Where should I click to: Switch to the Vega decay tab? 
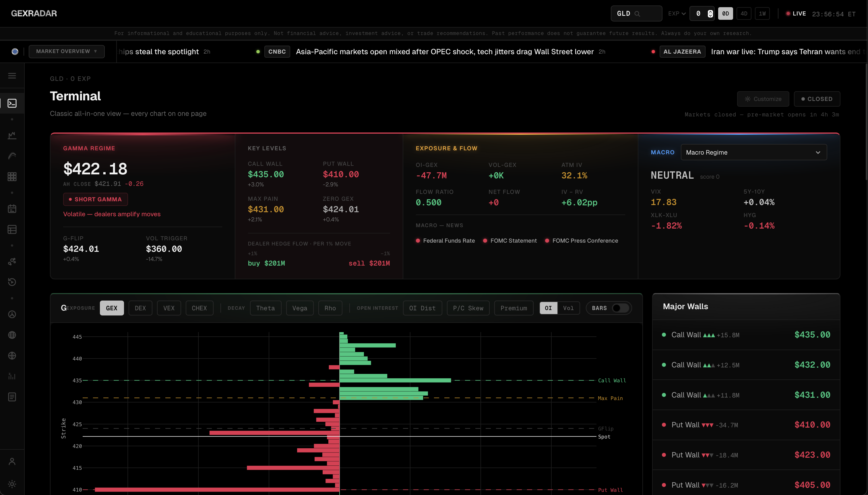tap(300, 308)
